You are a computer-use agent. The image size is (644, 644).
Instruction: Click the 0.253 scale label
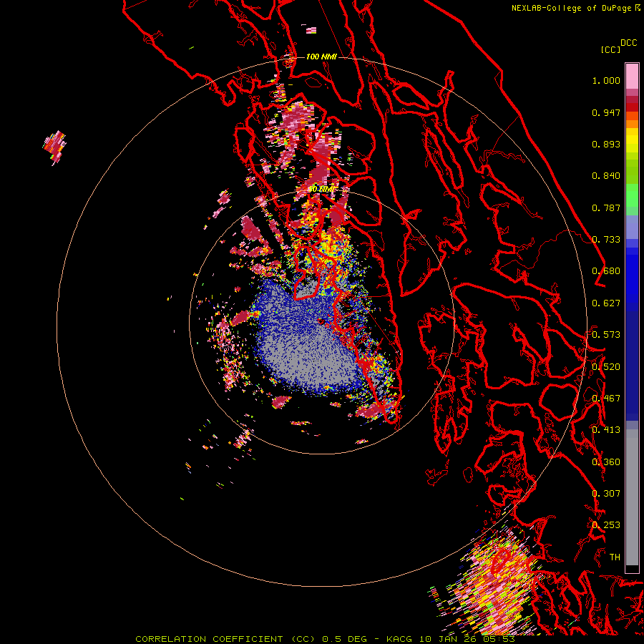606,525
